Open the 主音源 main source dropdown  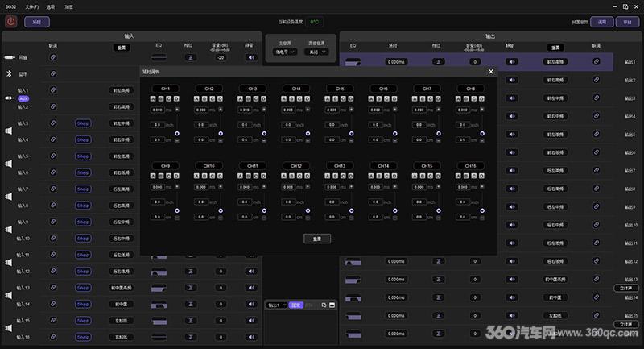point(285,52)
